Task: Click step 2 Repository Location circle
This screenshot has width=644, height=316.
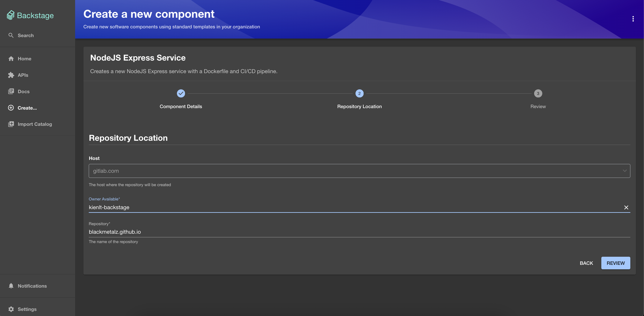Action: pos(359,93)
